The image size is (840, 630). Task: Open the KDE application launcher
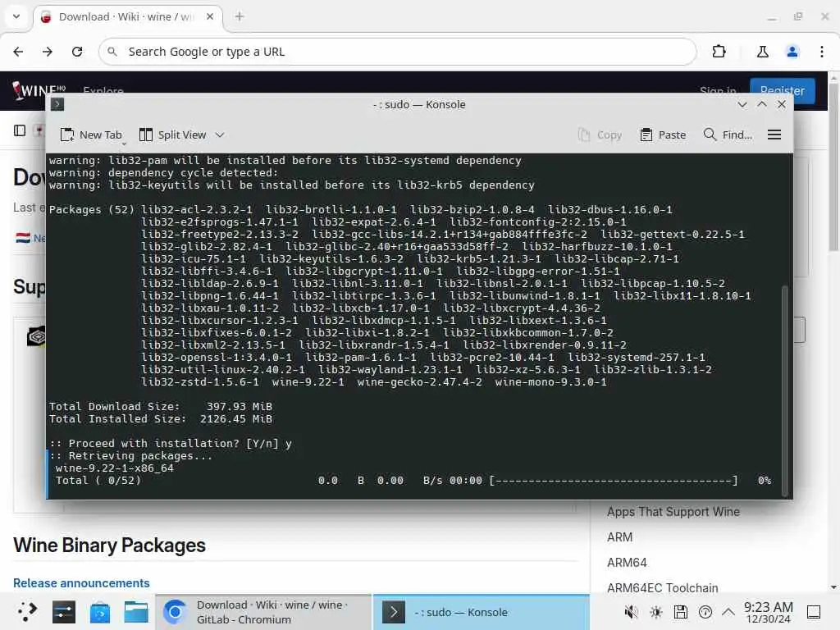point(27,612)
